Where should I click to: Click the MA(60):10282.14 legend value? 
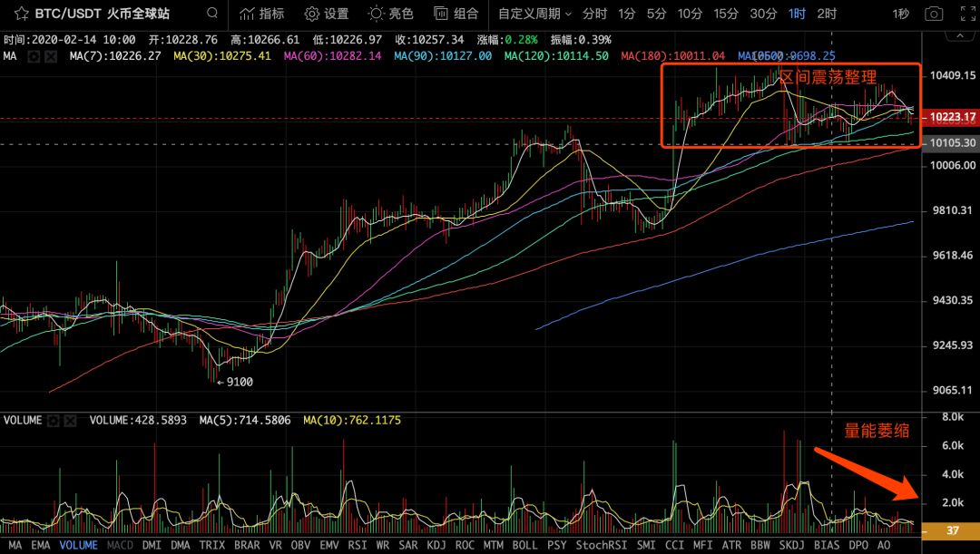click(332, 56)
